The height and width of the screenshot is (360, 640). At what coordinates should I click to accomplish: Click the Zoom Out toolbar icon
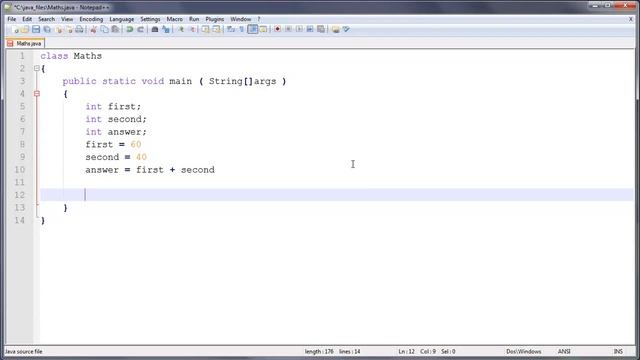point(191,29)
